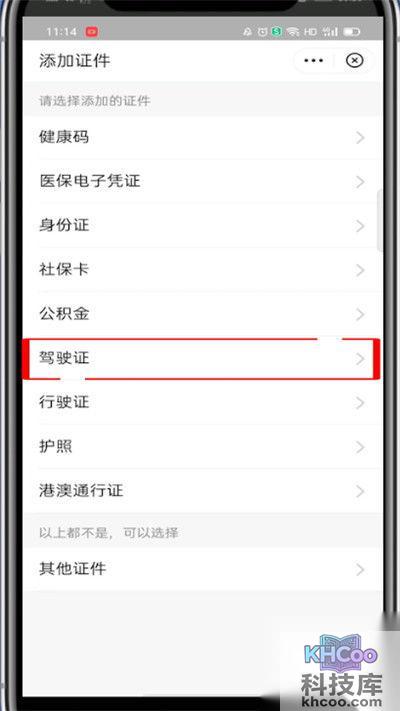Click the scrollbar on right edge

click(380, 221)
